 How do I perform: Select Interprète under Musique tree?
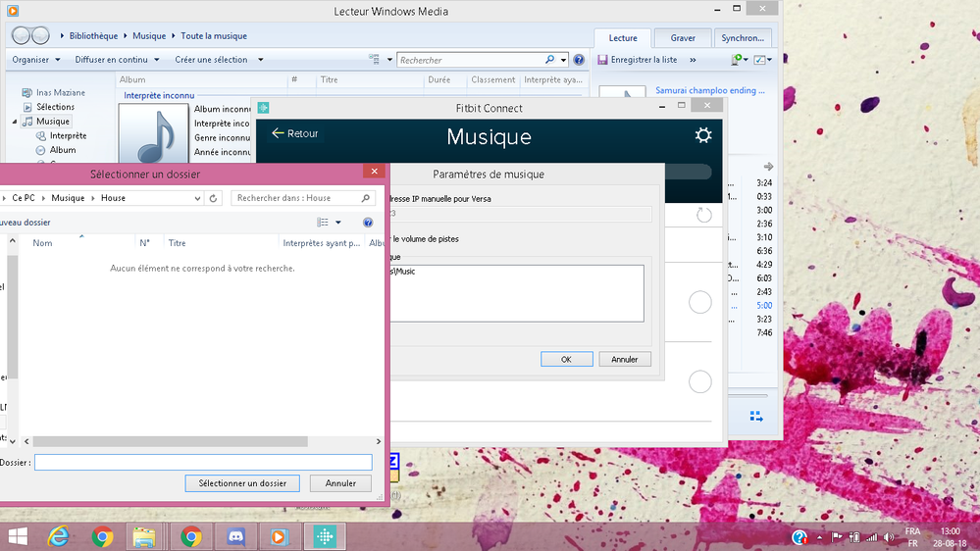[68, 135]
